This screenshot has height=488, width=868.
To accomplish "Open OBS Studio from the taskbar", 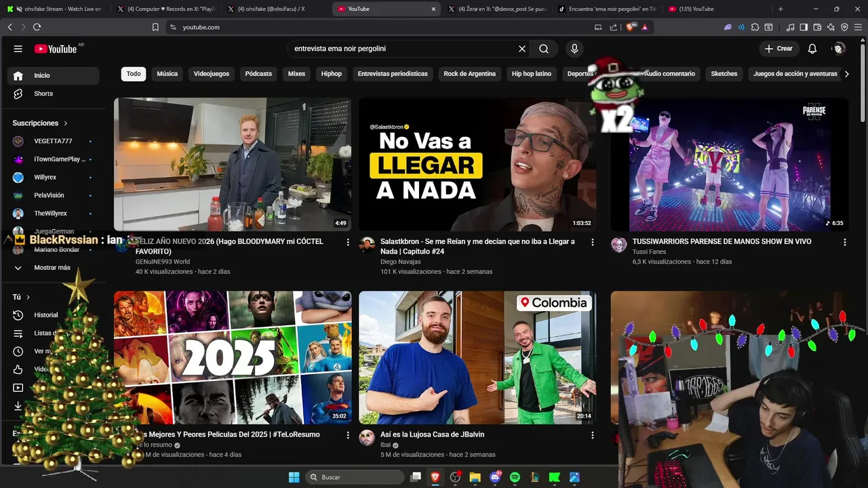I will point(455,477).
